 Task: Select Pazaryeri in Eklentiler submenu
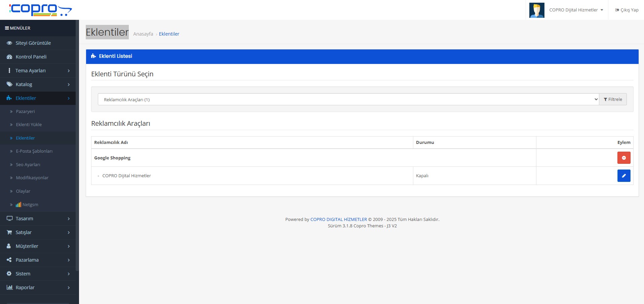(x=25, y=111)
